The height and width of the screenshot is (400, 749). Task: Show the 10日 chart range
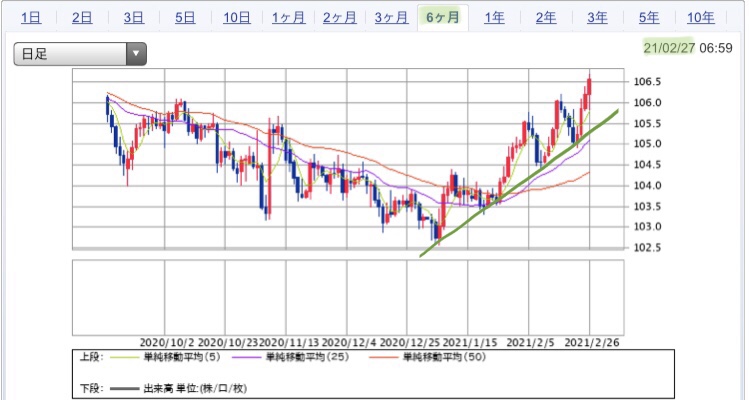(237, 18)
